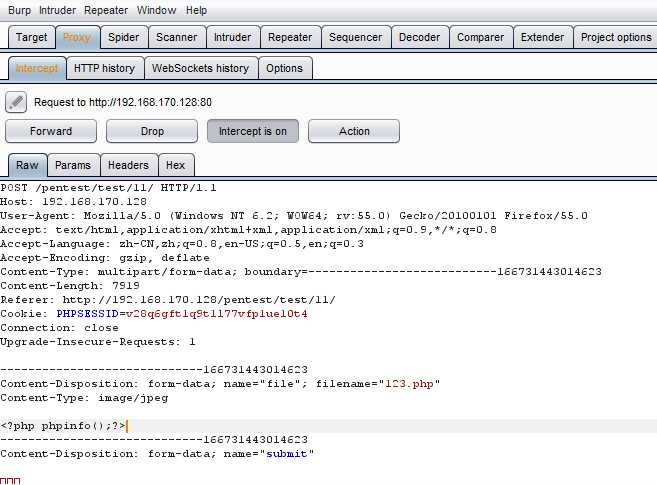Click the Host: 192.168.170.128 header line
This screenshot has width=657, height=485.
point(73,202)
